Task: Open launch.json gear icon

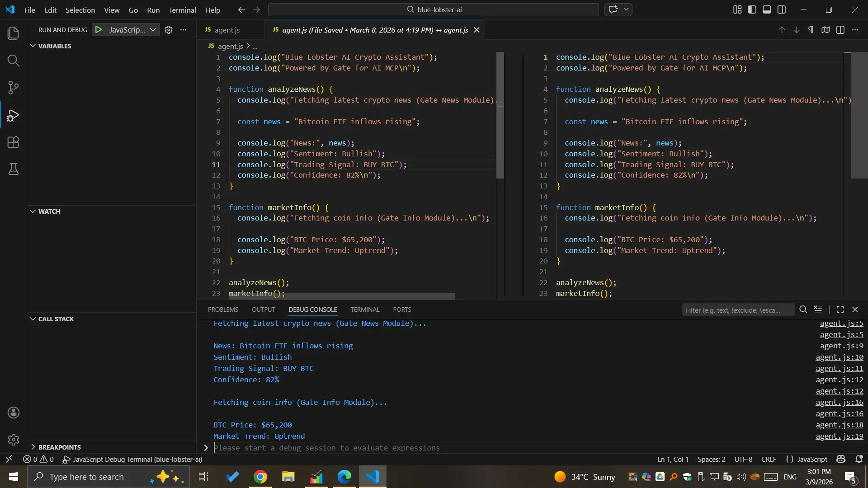Action: 169,30
